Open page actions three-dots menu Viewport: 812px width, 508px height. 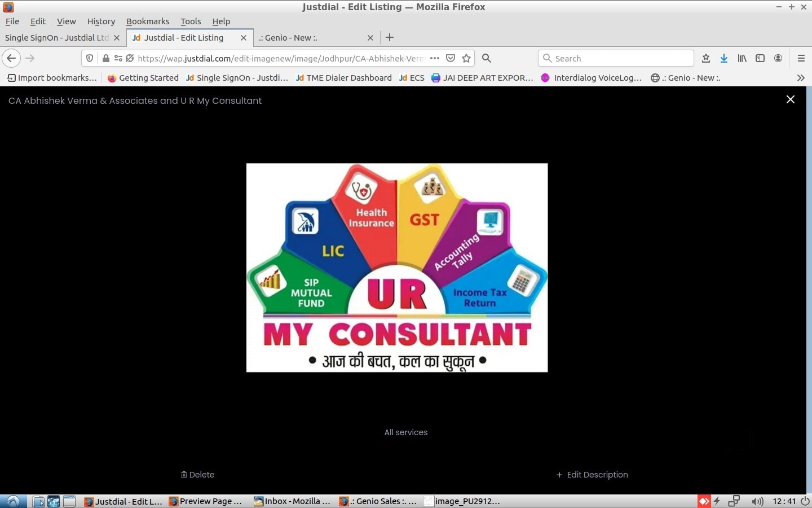point(434,58)
